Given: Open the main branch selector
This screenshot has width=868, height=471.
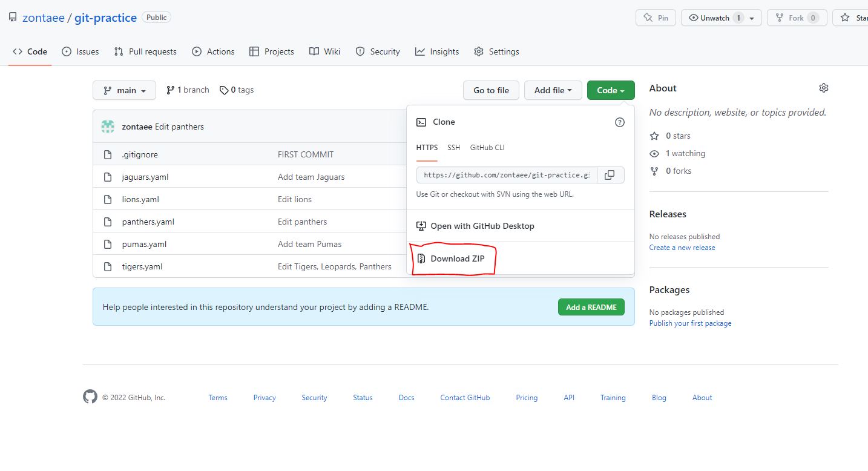Looking at the screenshot, I should (124, 90).
